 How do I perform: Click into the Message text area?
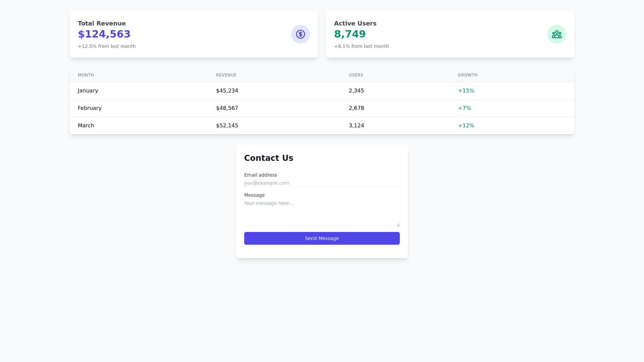(322, 213)
